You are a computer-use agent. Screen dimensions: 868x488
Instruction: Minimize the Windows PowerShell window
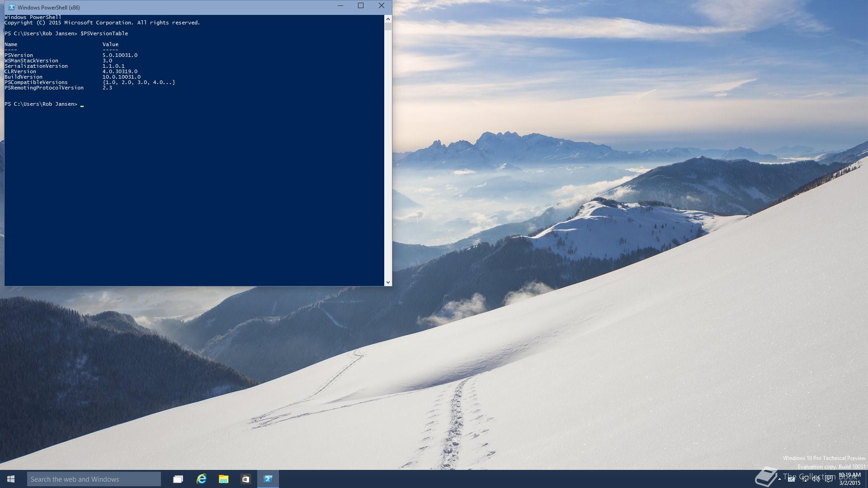coord(340,6)
